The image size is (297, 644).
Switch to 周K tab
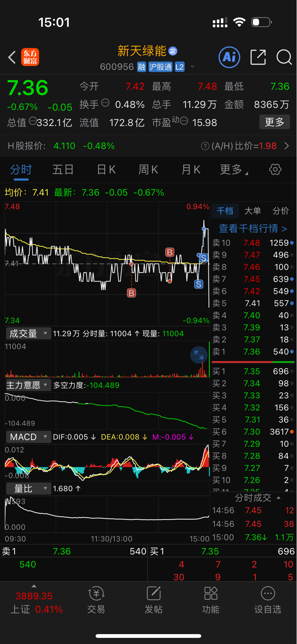click(x=148, y=169)
